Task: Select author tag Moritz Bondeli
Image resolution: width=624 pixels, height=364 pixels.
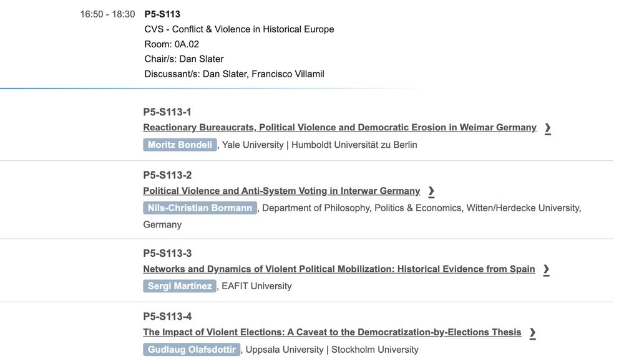Action: [180, 145]
